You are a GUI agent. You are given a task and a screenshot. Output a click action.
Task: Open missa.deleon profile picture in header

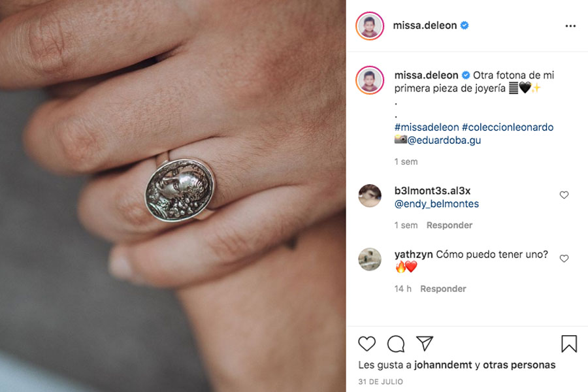pos(370,26)
